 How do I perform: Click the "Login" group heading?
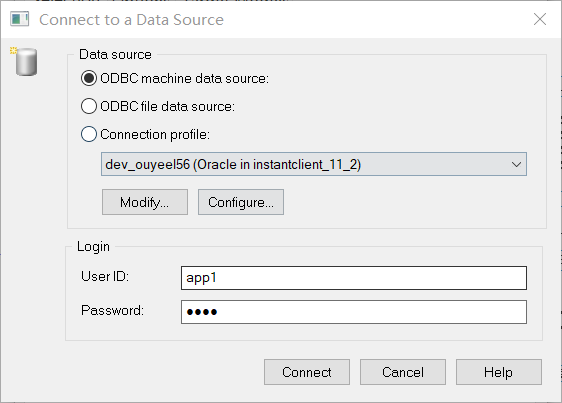[94, 247]
